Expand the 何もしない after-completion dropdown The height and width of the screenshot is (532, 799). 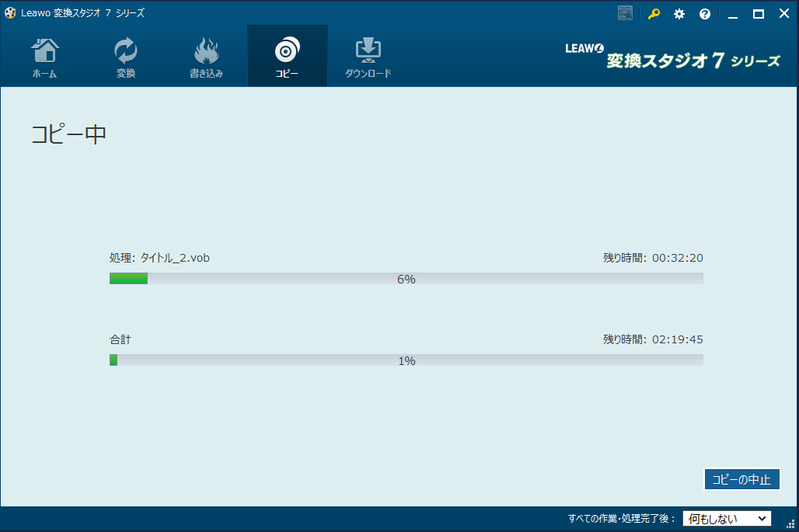[x=727, y=519]
